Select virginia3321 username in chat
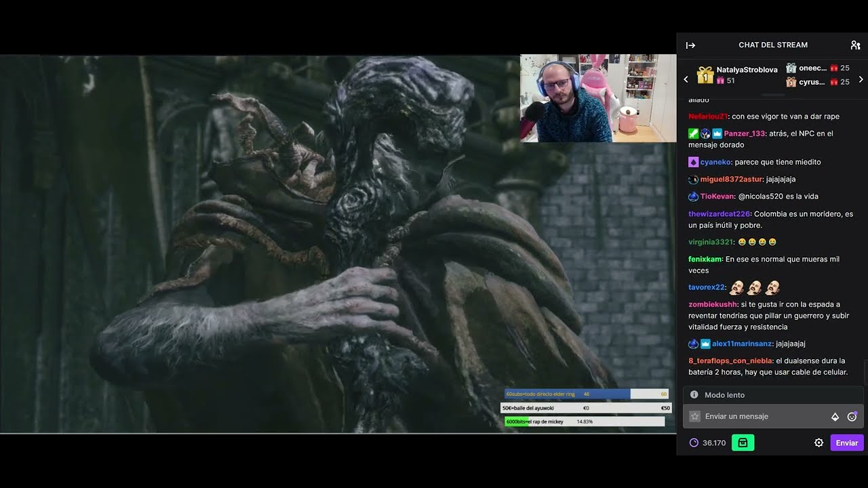The width and height of the screenshot is (868, 488). (x=711, y=242)
